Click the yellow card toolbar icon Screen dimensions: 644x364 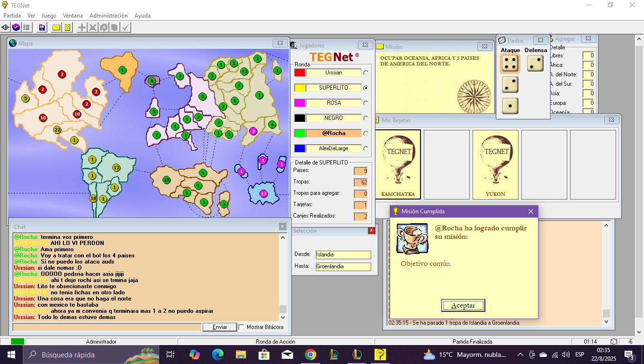tap(56, 27)
